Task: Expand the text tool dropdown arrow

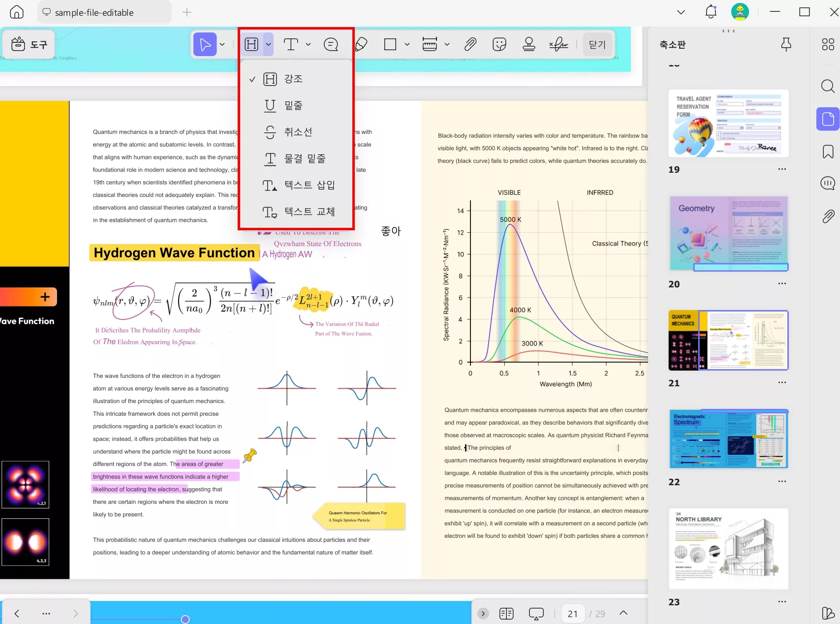Action: pos(309,44)
